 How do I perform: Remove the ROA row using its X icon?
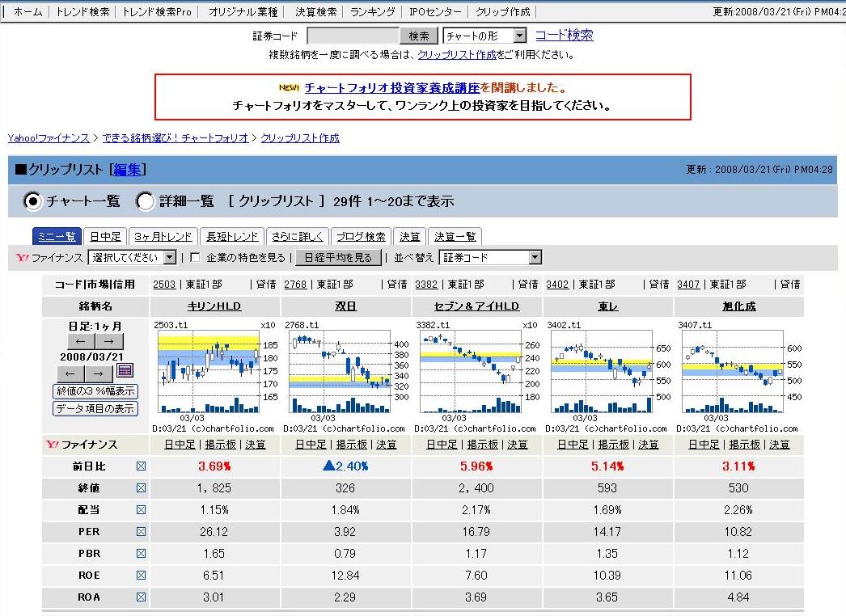click(x=142, y=597)
